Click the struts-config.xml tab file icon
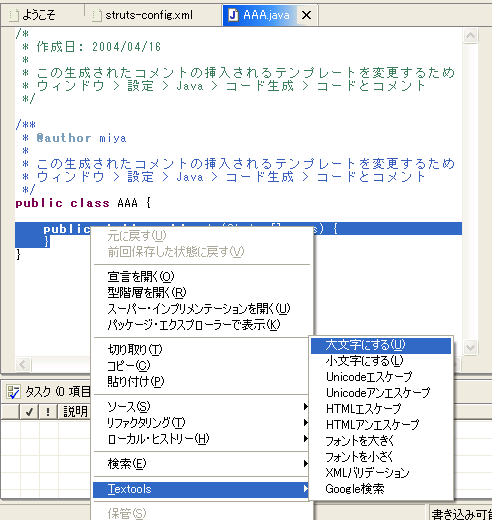 tap(97, 16)
